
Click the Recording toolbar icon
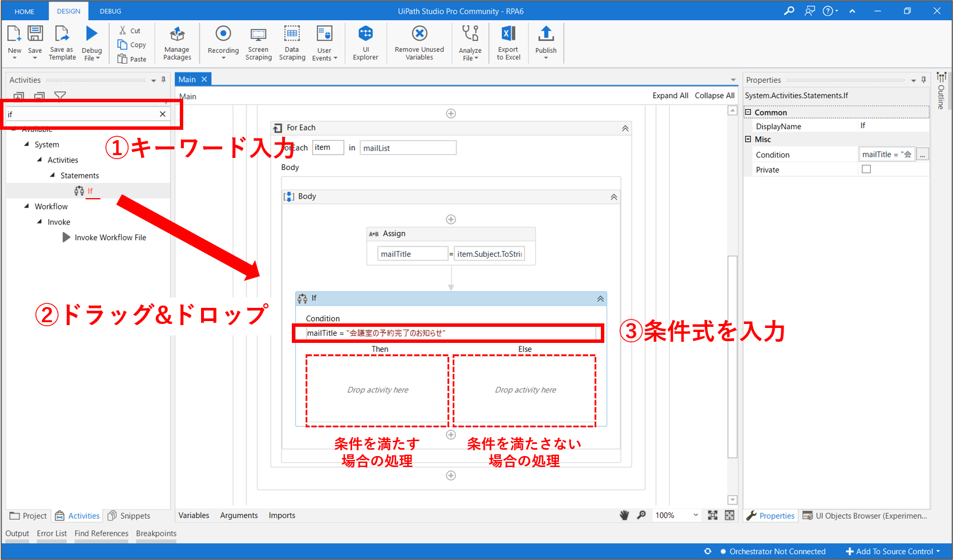[x=223, y=34]
